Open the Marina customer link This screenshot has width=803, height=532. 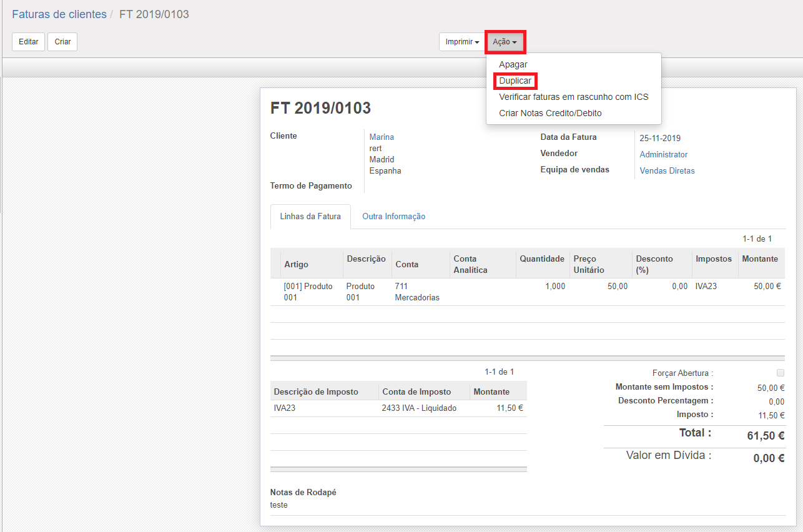tap(382, 137)
